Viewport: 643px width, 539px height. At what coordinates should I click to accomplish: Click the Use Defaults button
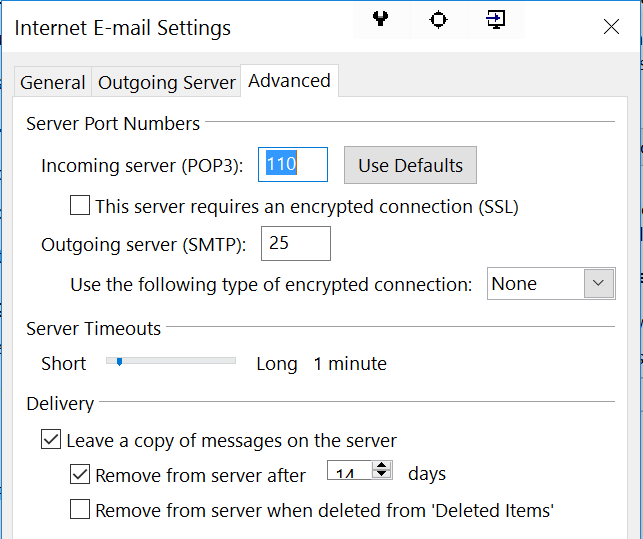point(410,165)
